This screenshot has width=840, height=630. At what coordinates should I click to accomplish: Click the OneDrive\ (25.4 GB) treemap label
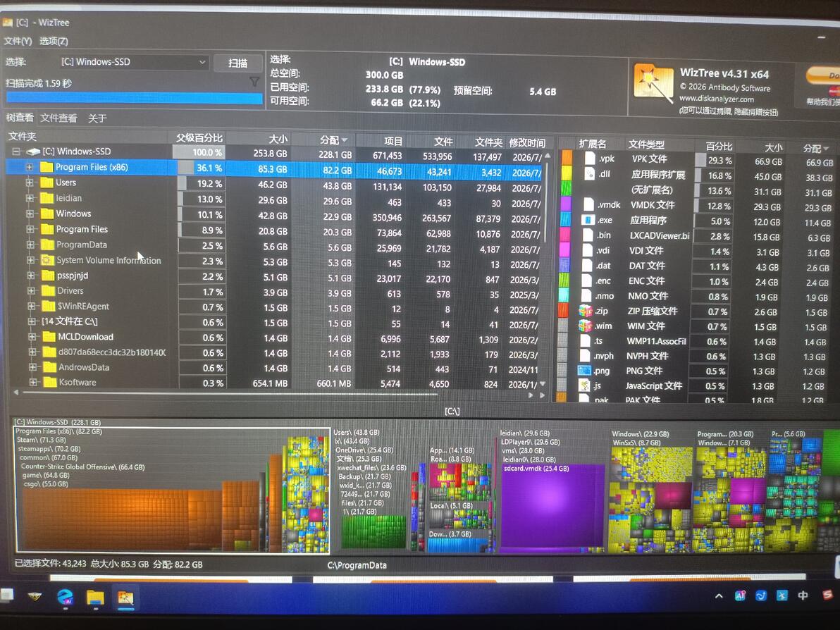[x=364, y=450]
